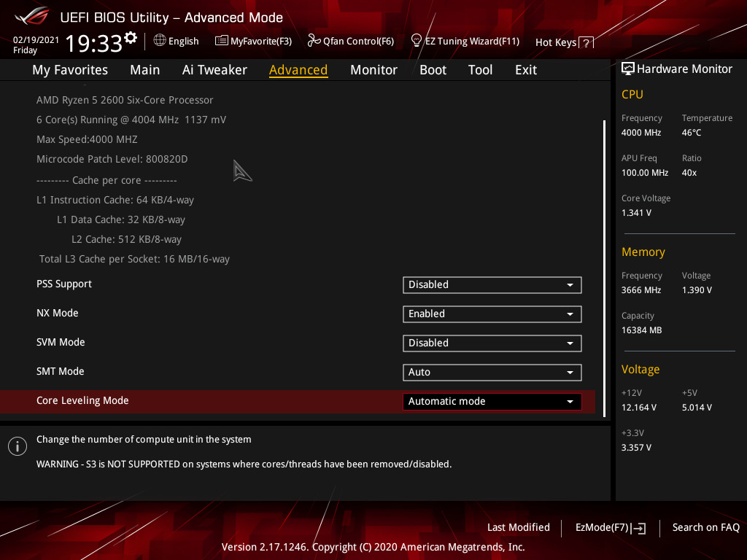Click 'Total L3 Cache per Socket' line
Screen dimensions: 747x560
pos(134,259)
